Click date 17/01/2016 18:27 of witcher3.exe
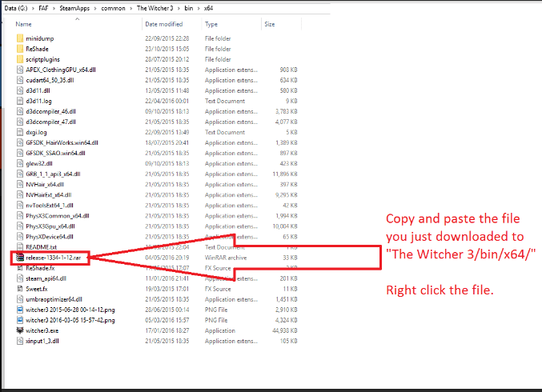 coord(167,330)
